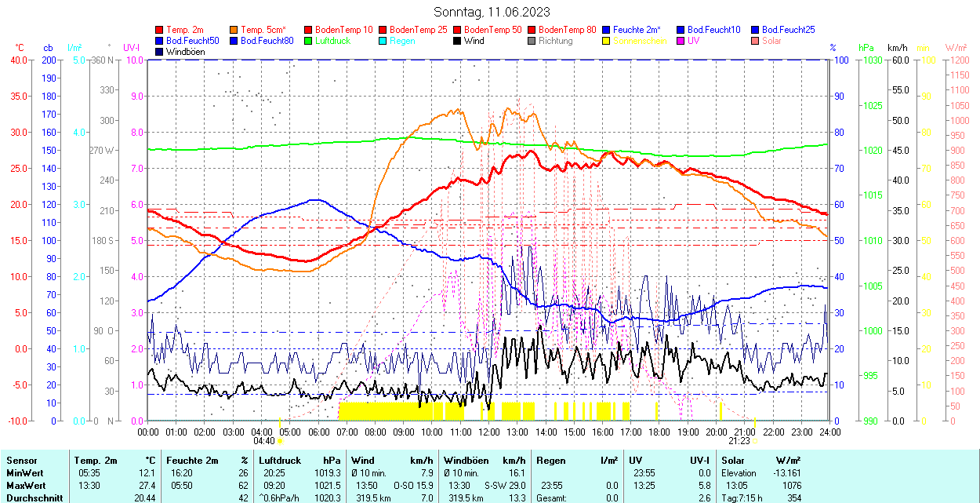980x503 pixels.
Task: Click the minimum pressure value 1019.3
Action: [x=328, y=473]
